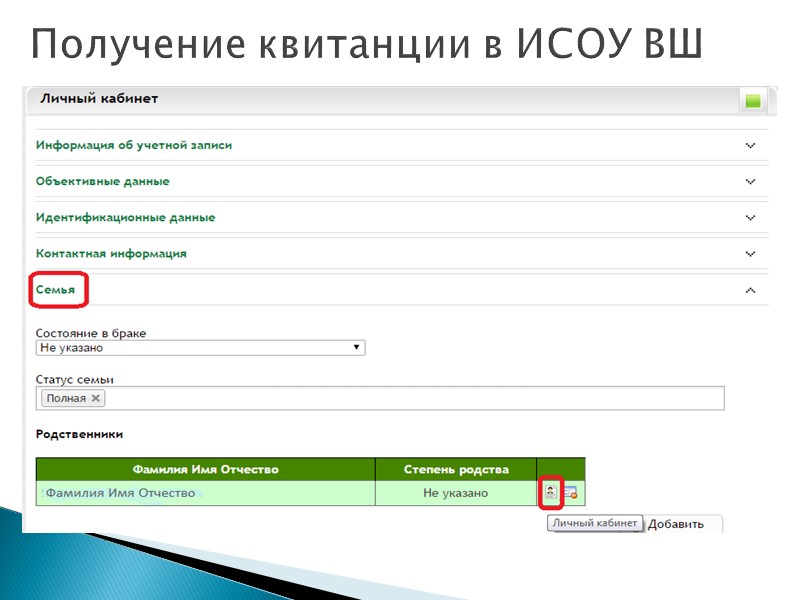The image size is (800, 600).
Task: Open Состояние в браке dropdown
Action: coord(201,348)
